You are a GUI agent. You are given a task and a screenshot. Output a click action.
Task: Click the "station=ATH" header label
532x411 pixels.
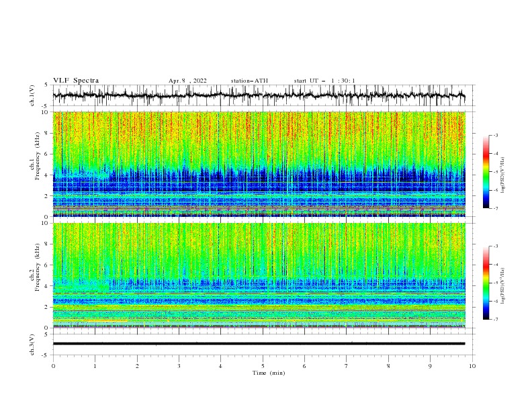[x=249, y=81]
